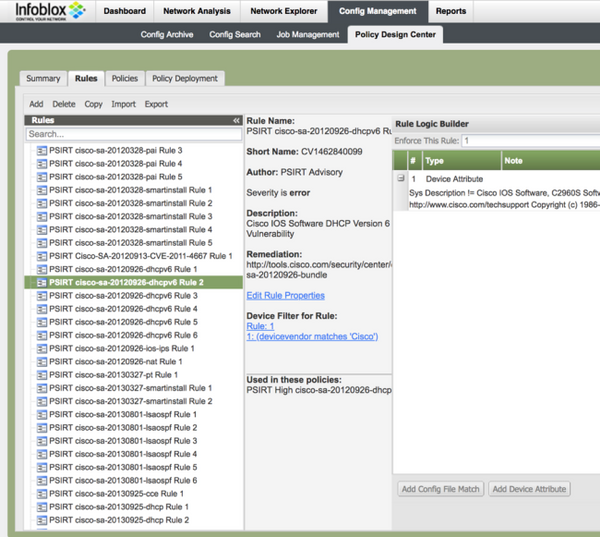600x537 pixels.
Task: Click icon beside PSIRT cisco-sa-20130327-pt Rule 1
Action: pos(42,375)
